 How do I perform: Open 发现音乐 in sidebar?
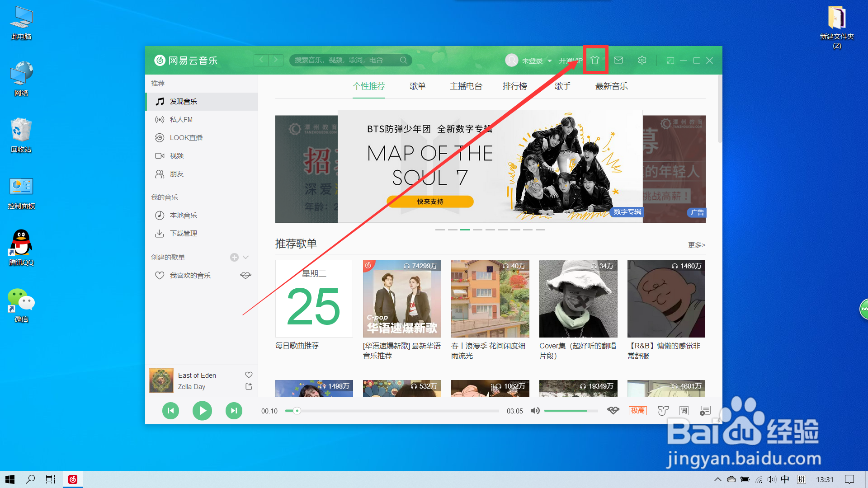(202, 102)
